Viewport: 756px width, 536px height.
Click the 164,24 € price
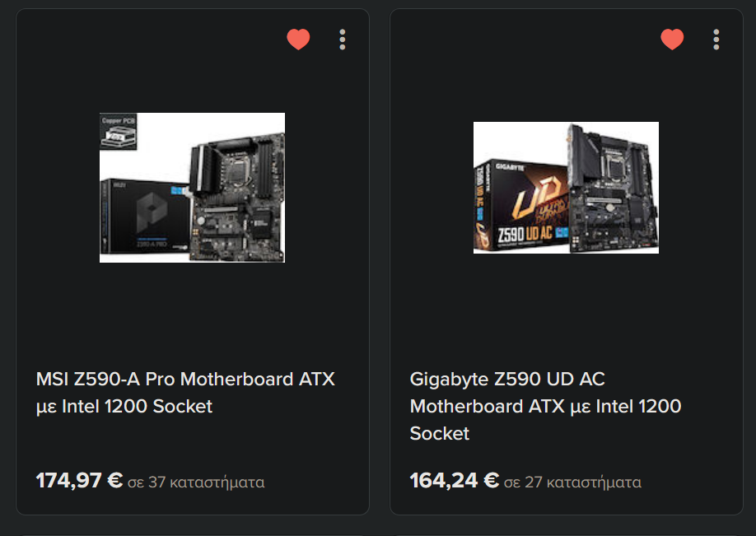(x=455, y=481)
